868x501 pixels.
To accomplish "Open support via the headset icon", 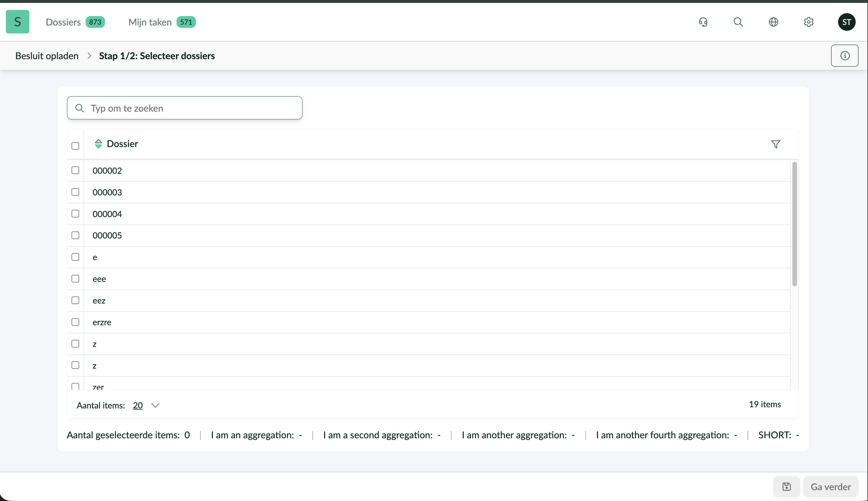I will (x=703, y=22).
